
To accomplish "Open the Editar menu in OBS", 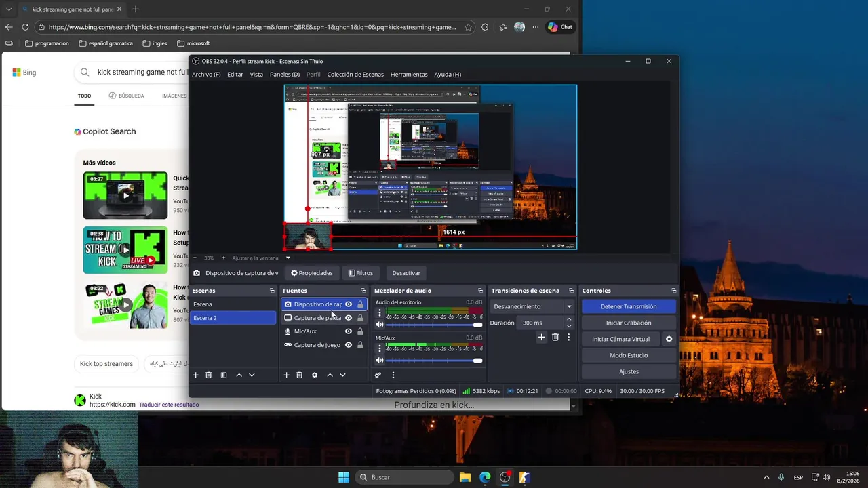I will click(235, 75).
